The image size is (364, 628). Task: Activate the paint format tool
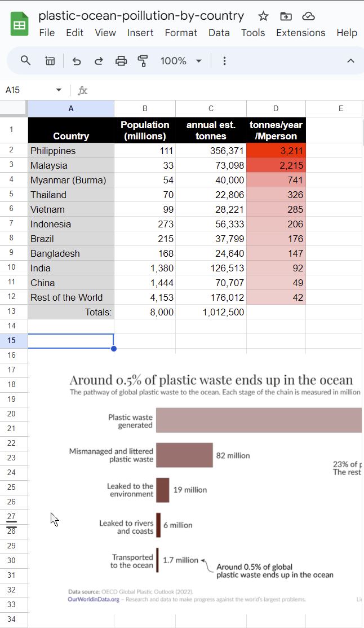tap(143, 61)
